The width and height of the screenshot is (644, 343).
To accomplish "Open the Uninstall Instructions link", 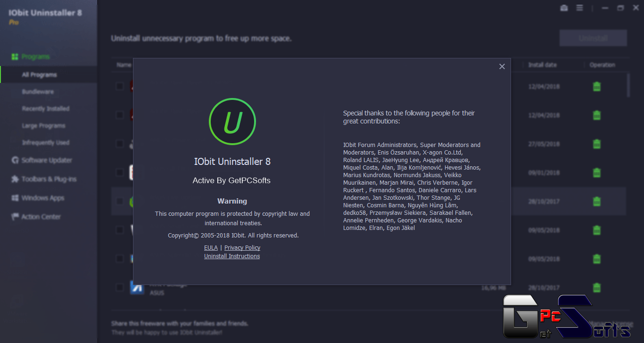I will 232,256.
